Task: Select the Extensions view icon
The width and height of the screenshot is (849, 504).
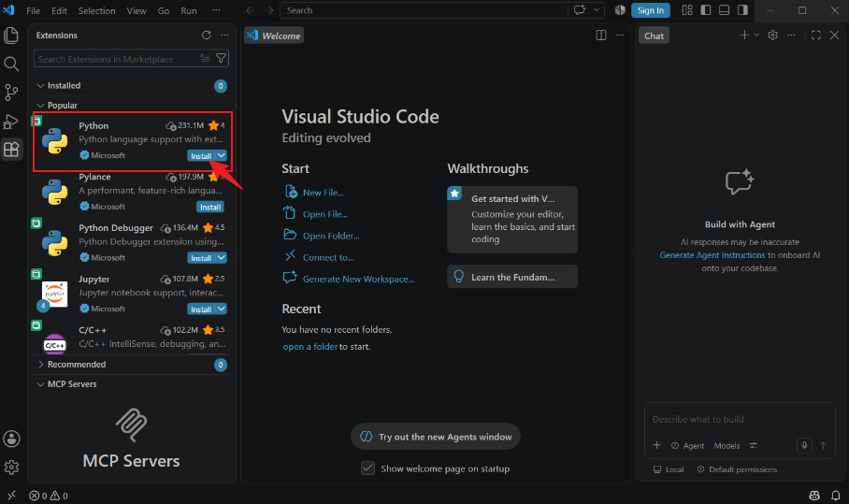Action: click(11, 149)
